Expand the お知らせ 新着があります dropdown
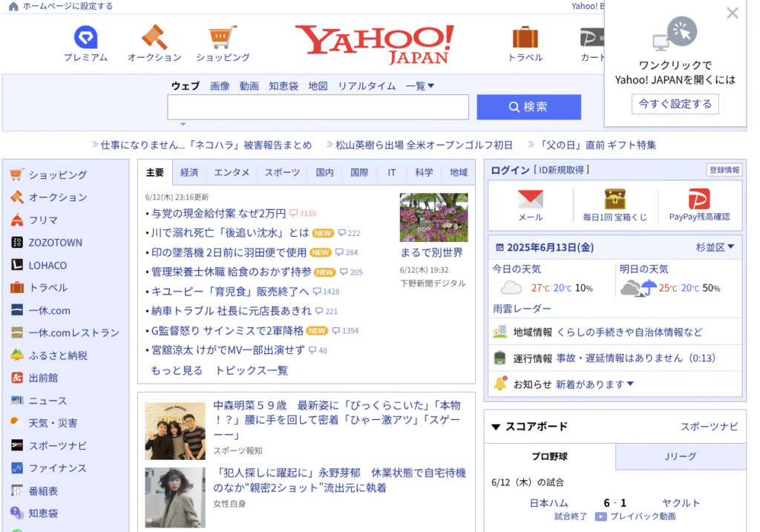Viewport: 760px width, 532px height. [594, 384]
